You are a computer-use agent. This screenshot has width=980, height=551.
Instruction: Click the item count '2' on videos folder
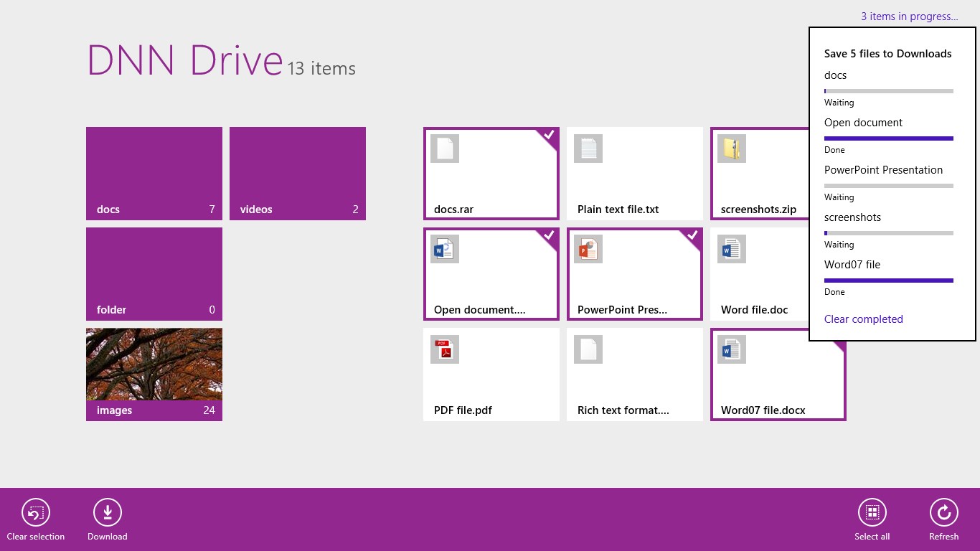356,209
